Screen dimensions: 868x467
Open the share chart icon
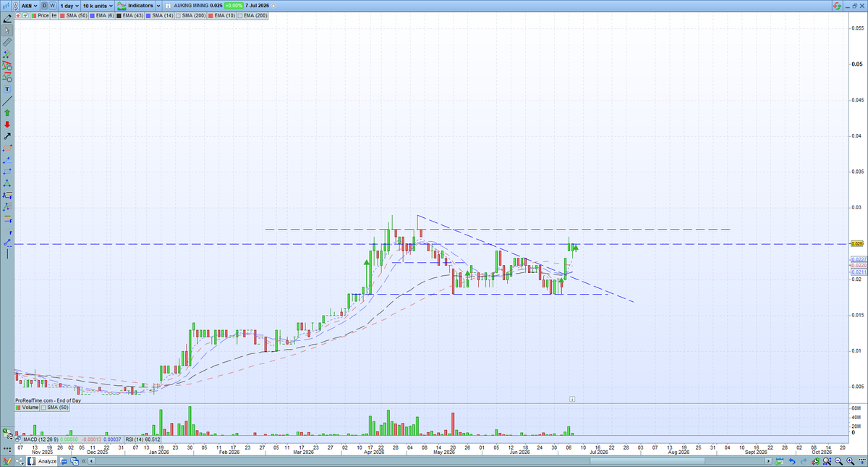20,460
